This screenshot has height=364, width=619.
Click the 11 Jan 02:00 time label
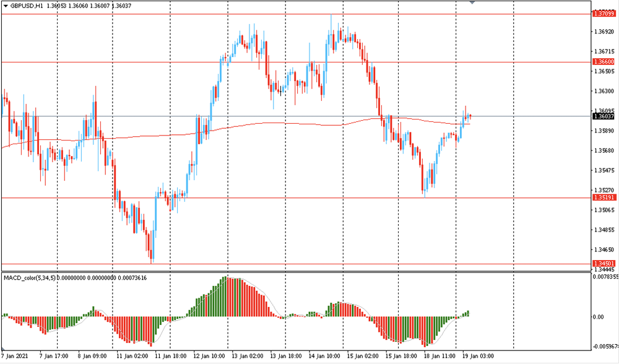(x=134, y=356)
